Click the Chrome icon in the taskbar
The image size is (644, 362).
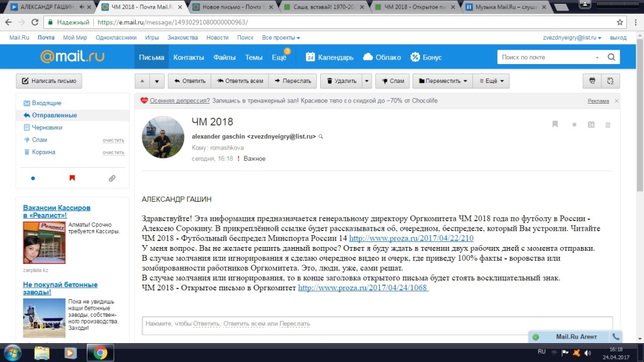click(100, 353)
